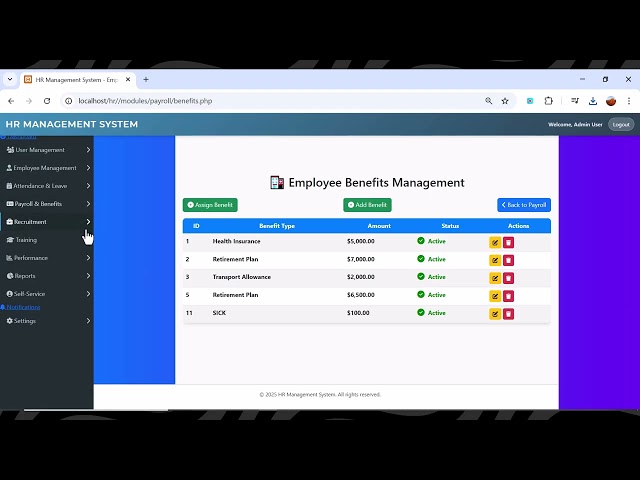Click the footer copyright text
640x480 pixels.
320,395
